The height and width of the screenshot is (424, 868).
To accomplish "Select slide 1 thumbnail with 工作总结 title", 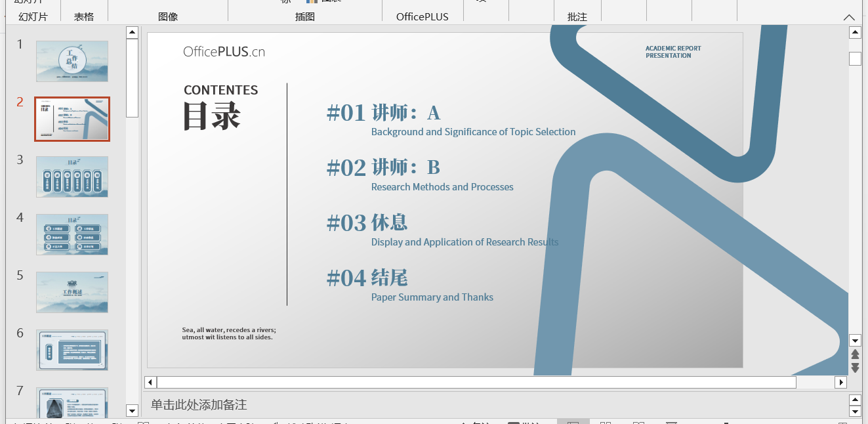I will (x=72, y=61).
